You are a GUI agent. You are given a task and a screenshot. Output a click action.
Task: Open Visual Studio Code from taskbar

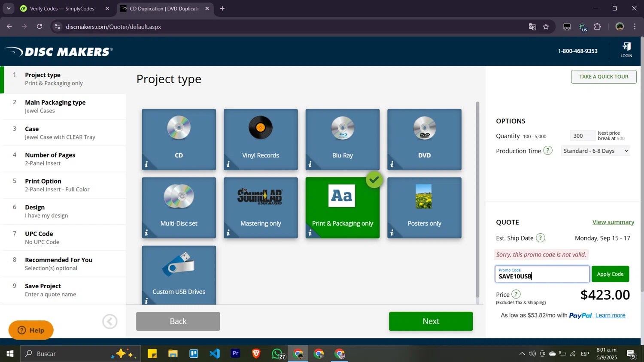(x=215, y=354)
